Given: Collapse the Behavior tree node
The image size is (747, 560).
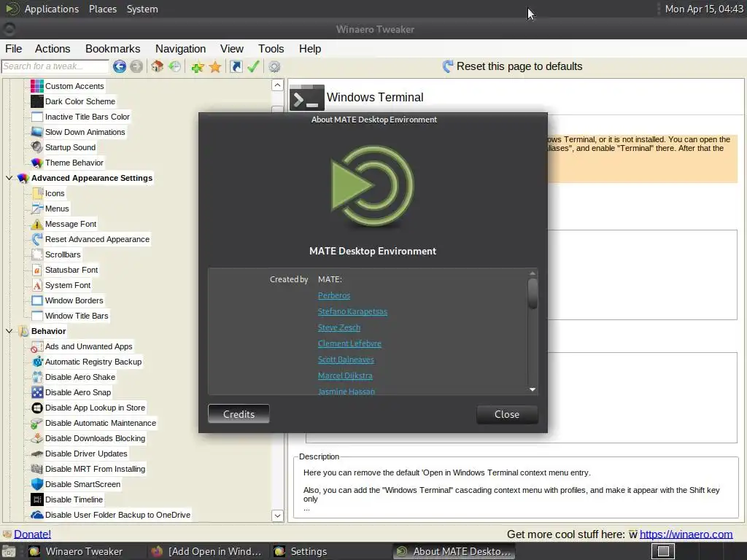Looking at the screenshot, I should pos(9,331).
